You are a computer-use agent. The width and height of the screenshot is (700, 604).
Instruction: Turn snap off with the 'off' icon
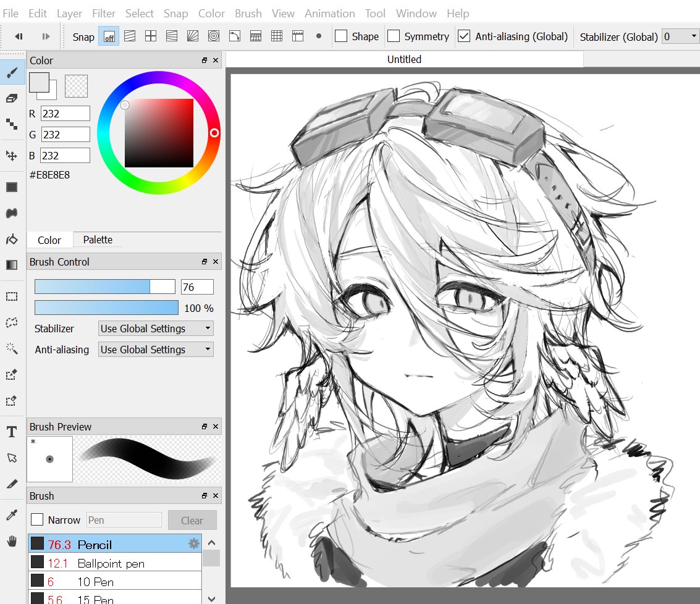tap(109, 36)
